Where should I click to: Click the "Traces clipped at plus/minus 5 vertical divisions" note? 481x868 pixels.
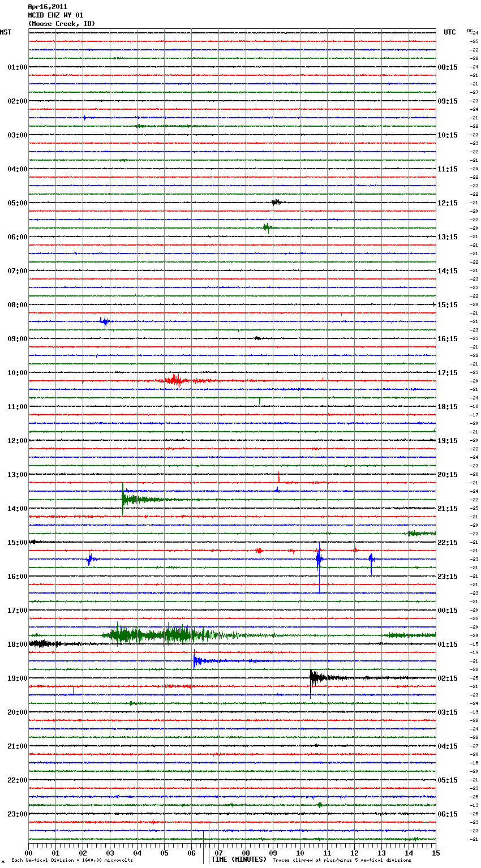(342, 860)
